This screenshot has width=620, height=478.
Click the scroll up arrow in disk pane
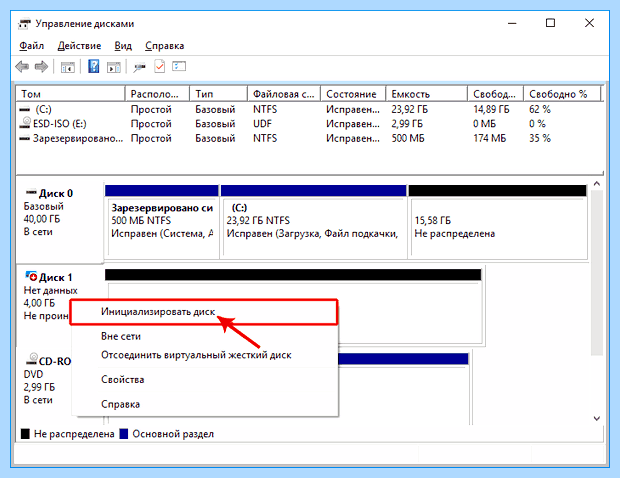[597, 183]
